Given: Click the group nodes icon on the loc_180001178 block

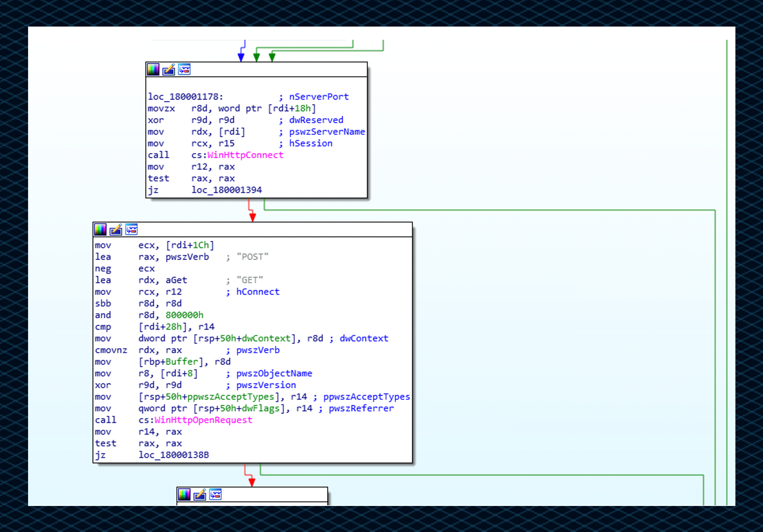Looking at the screenshot, I should click(x=184, y=70).
